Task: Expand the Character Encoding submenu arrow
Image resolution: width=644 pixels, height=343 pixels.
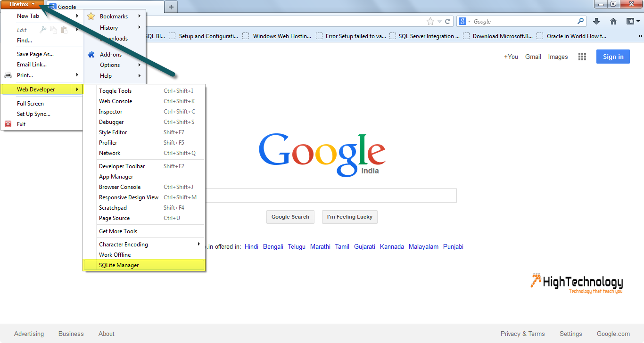Action: pos(199,244)
